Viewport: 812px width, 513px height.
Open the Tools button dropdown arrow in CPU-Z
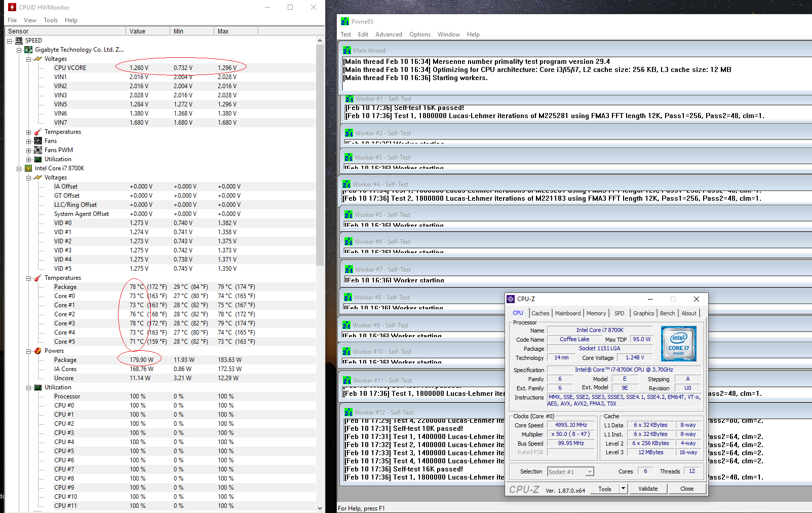pos(624,489)
